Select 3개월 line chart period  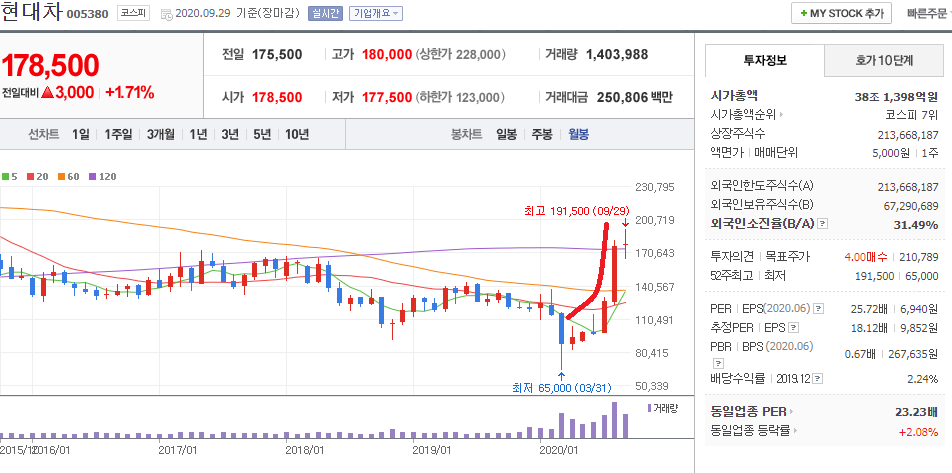(x=160, y=134)
